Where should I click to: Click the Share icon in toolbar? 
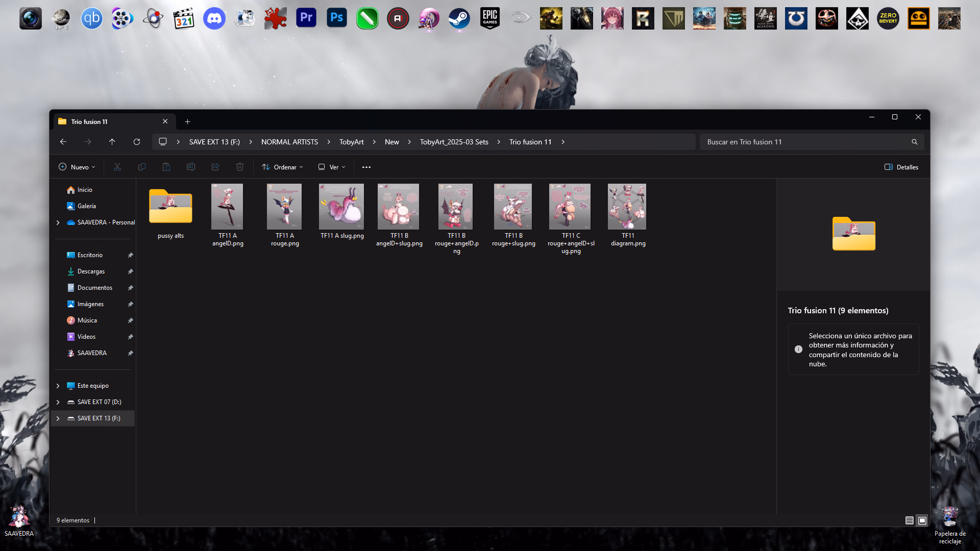215,167
